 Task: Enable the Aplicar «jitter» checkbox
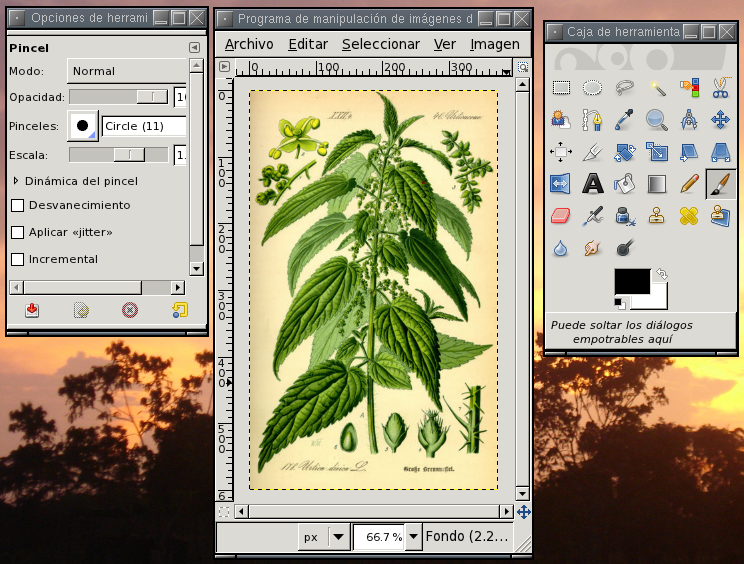[18, 232]
